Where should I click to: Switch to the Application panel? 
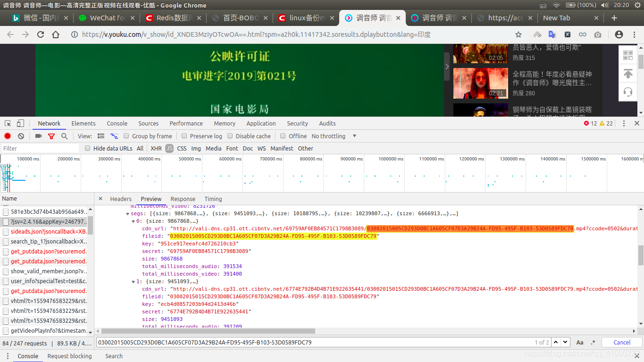(x=261, y=123)
